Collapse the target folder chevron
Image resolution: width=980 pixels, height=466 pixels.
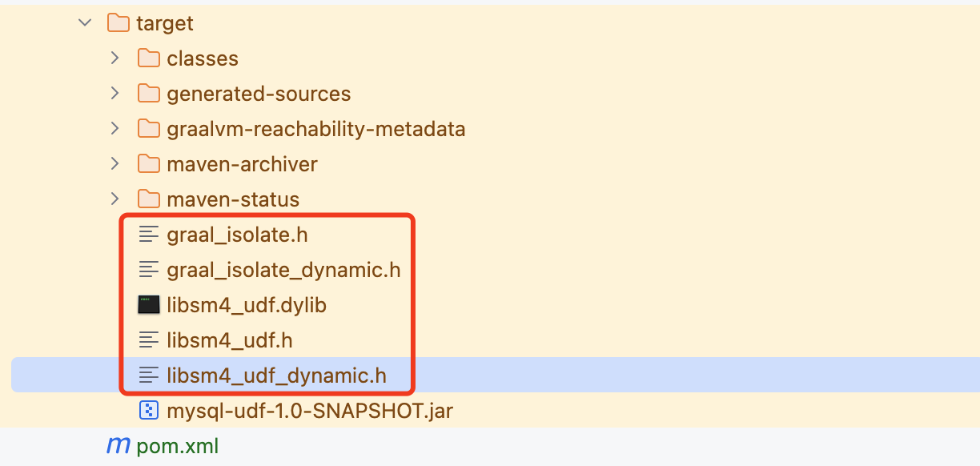pyautogui.click(x=85, y=23)
